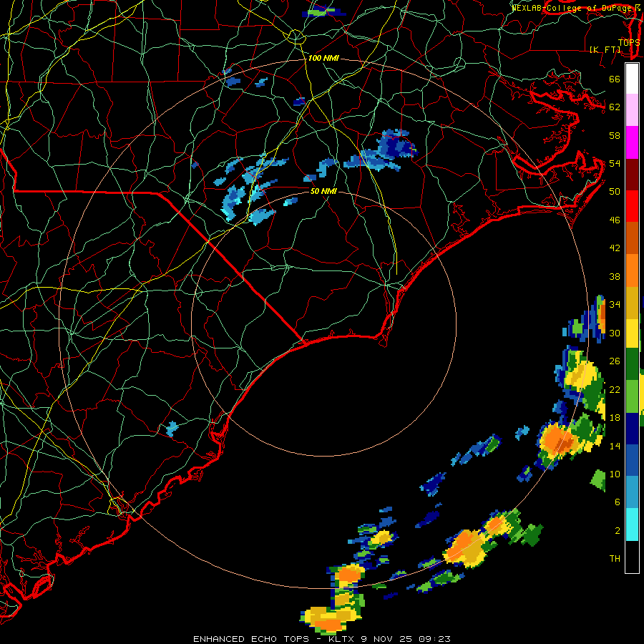Click the light pink legend swatch
Image resolution: width=644 pixels, height=644 pixels.
click(632, 109)
